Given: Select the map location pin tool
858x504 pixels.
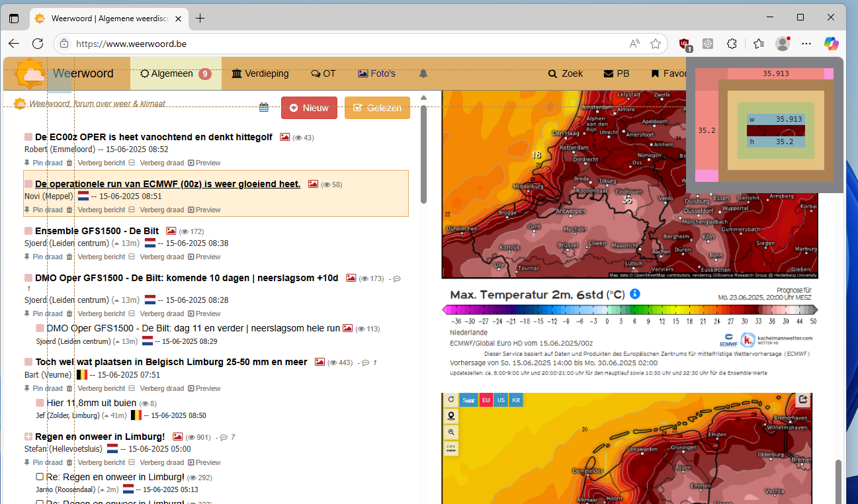Looking at the screenshot, I should pyautogui.click(x=451, y=416).
